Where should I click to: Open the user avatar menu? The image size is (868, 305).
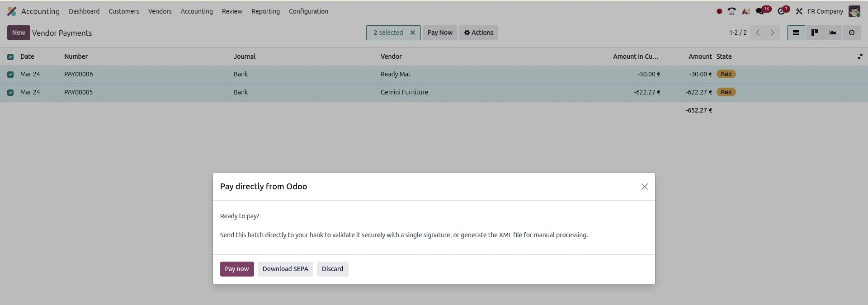[x=854, y=11]
